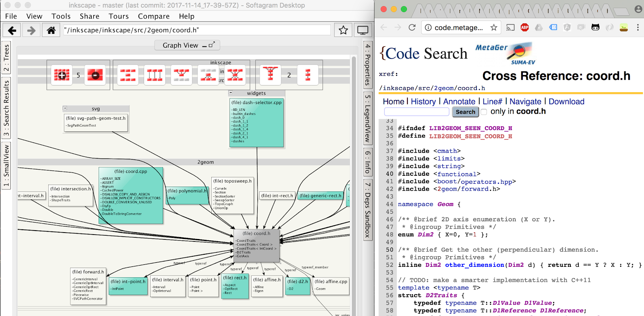644x316 pixels.
Task: Click the Adblock Plus extension icon
Action: 524,27
